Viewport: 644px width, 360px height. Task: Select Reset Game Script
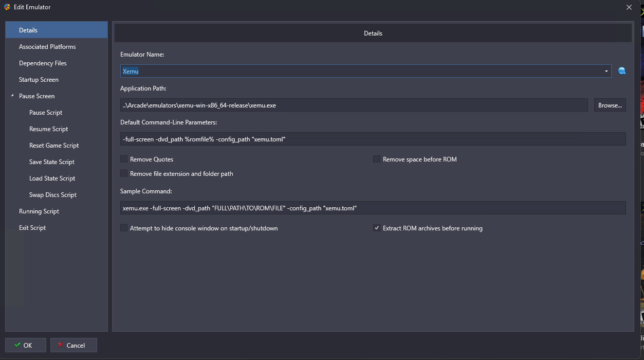pos(57,146)
